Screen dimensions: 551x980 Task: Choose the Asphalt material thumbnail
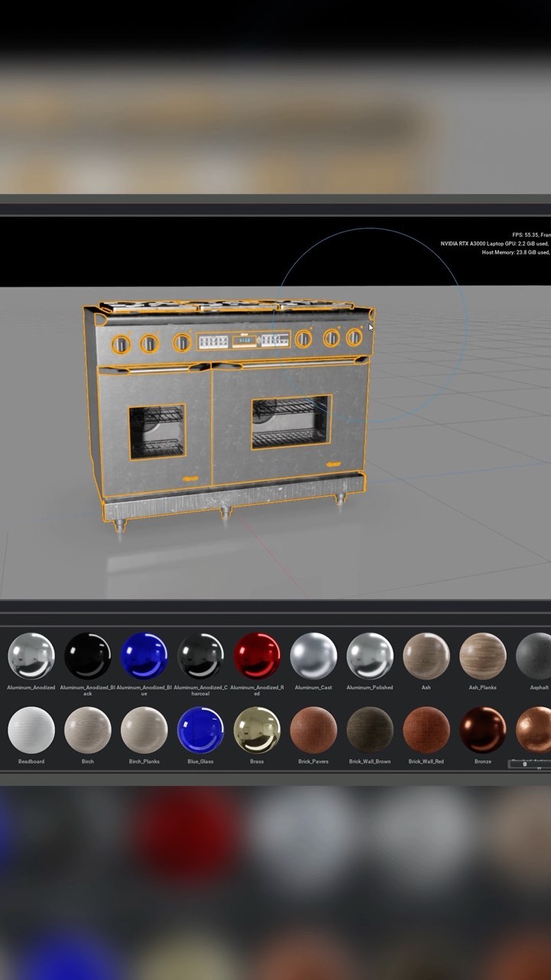point(536,656)
